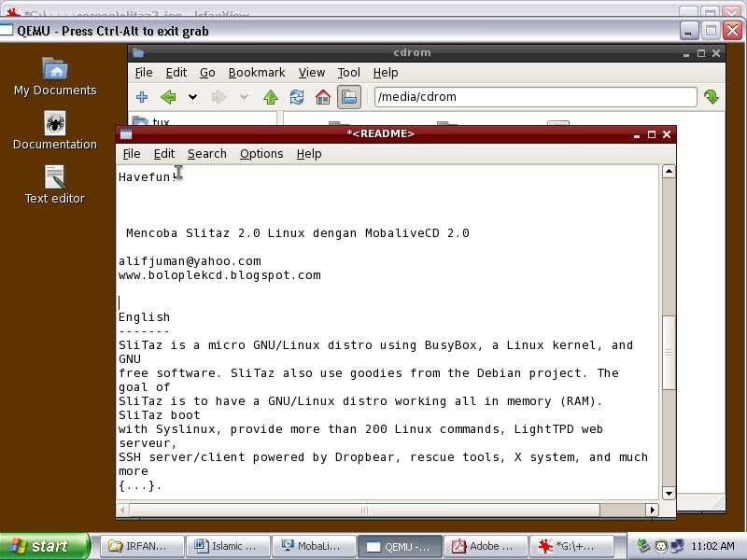
Task: Click the network computers tray icon
Action: click(676, 546)
